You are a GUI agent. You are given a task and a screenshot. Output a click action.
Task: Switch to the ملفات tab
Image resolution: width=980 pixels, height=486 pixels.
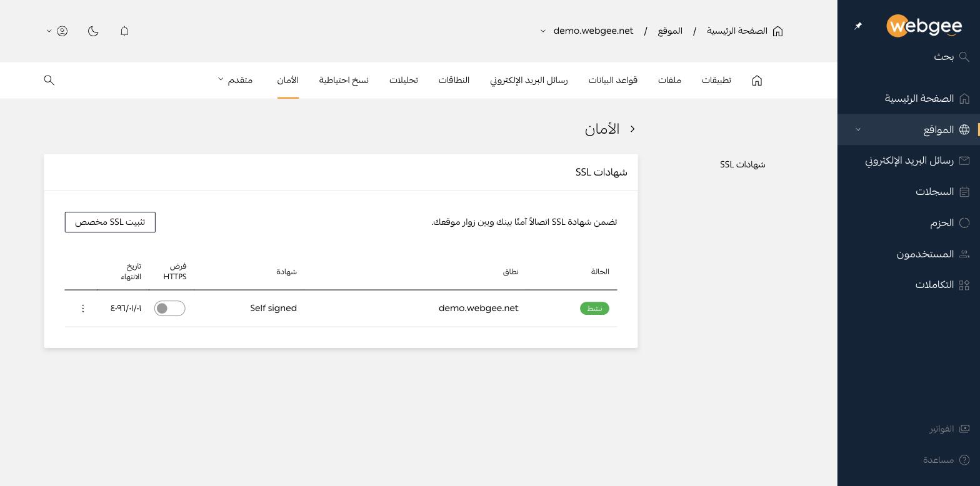(669, 81)
